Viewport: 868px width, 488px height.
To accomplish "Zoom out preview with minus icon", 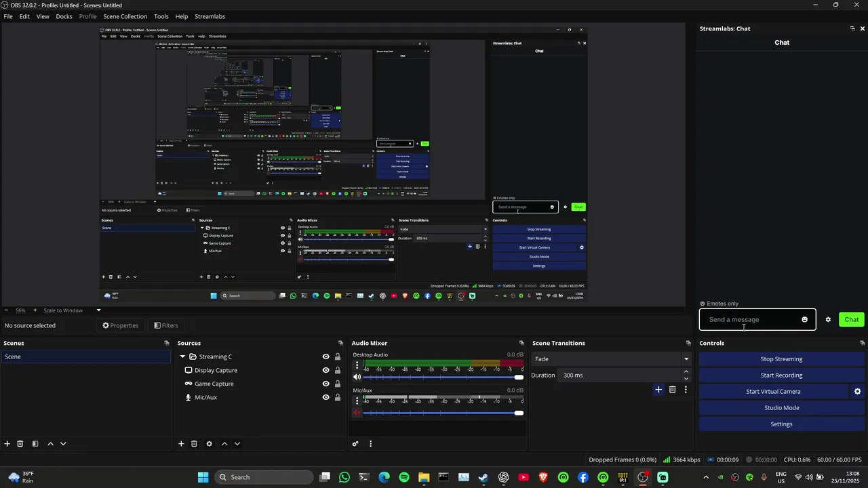I will pos(7,310).
